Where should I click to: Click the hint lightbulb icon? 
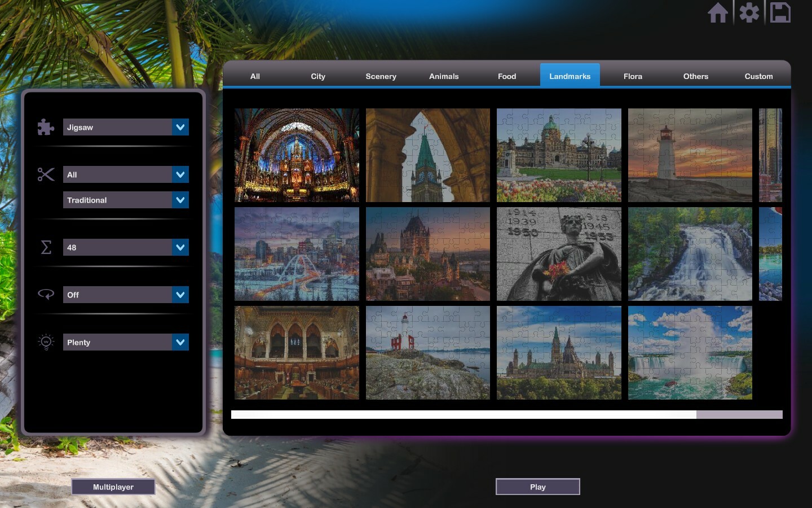(46, 341)
